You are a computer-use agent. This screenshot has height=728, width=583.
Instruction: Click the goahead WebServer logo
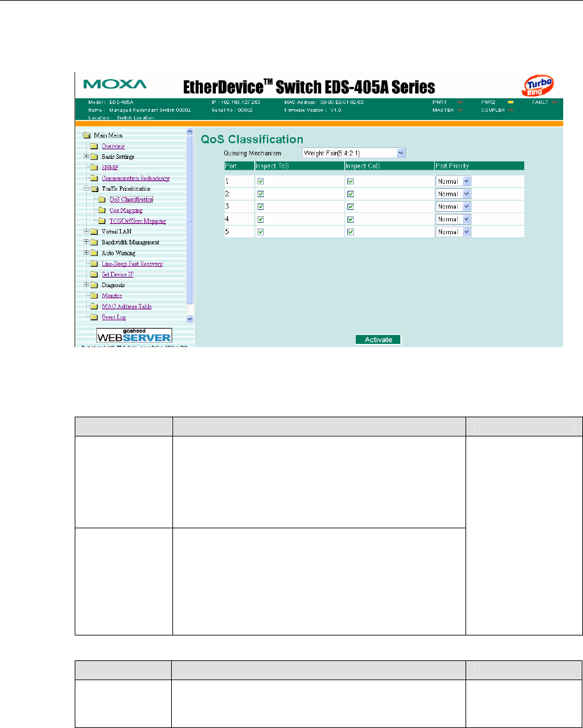click(134, 335)
